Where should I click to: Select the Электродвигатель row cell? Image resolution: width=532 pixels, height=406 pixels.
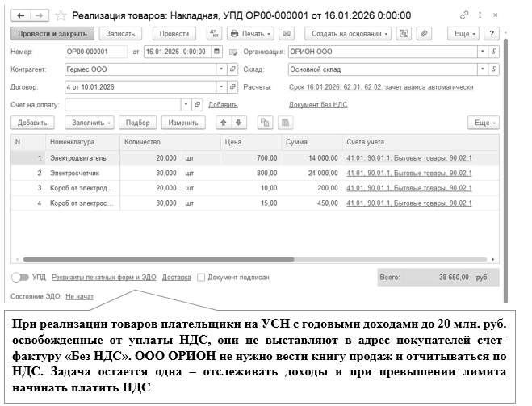82,158
